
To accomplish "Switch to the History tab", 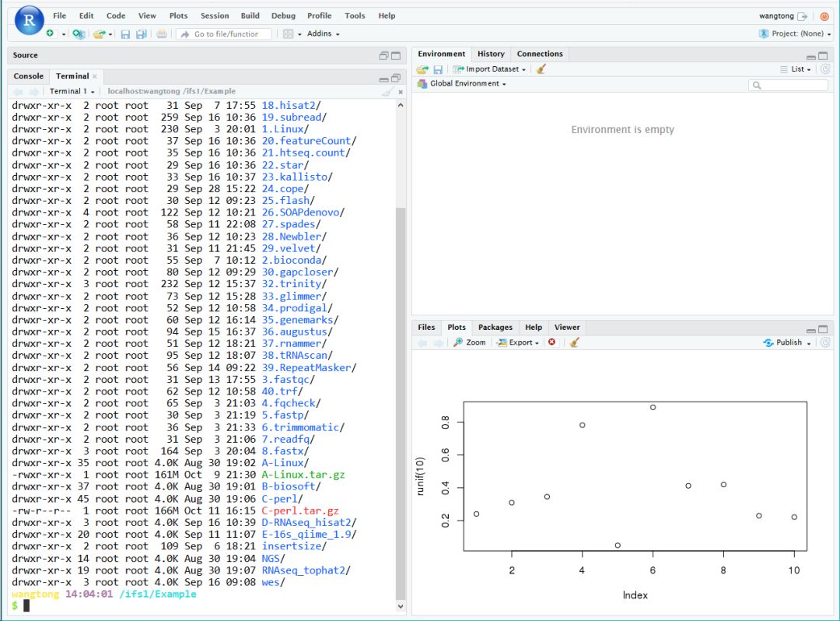I will (x=491, y=54).
